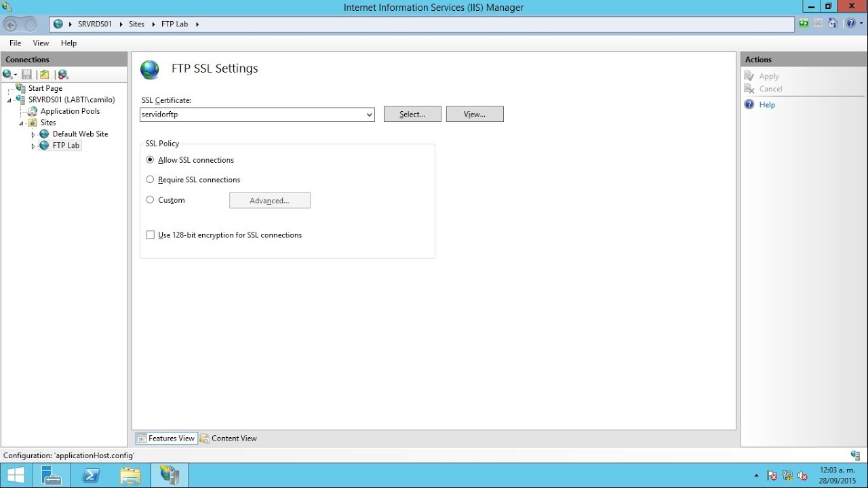Viewport: 868px width, 488px height.
Task: Click the Apply document icon in Actions pane
Action: point(749,77)
